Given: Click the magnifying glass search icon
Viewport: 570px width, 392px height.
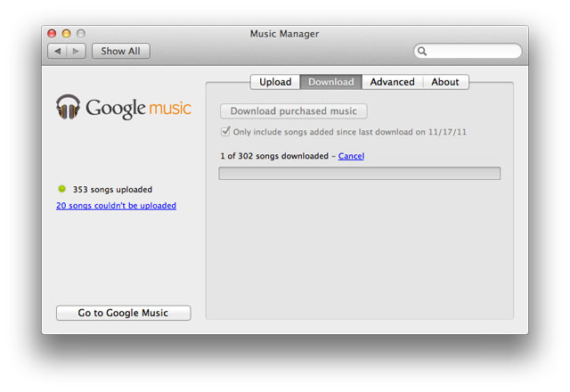Looking at the screenshot, I should (422, 52).
